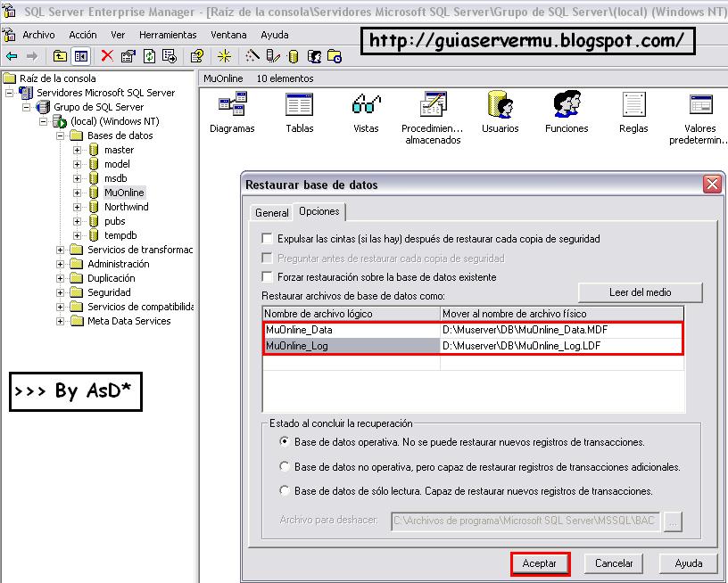The image size is (728, 583).
Task: Select Base de datos operativa radio button
Action: tap(285, 441)
